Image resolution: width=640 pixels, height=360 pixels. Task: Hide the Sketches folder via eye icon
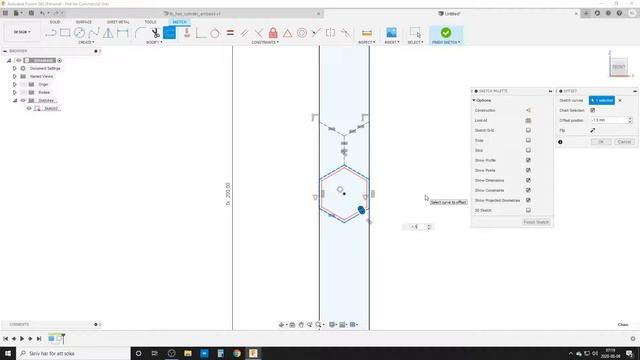point(23,100)
